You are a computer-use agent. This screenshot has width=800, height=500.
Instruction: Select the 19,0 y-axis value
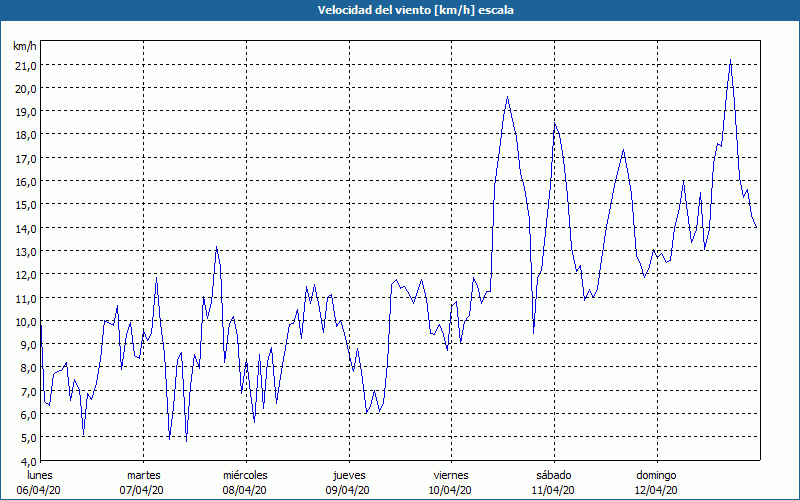click(26, 112)
